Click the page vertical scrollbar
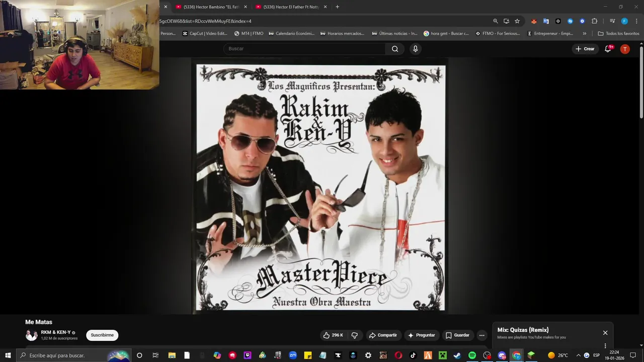The image size is (644, 362). pos(641,83)
